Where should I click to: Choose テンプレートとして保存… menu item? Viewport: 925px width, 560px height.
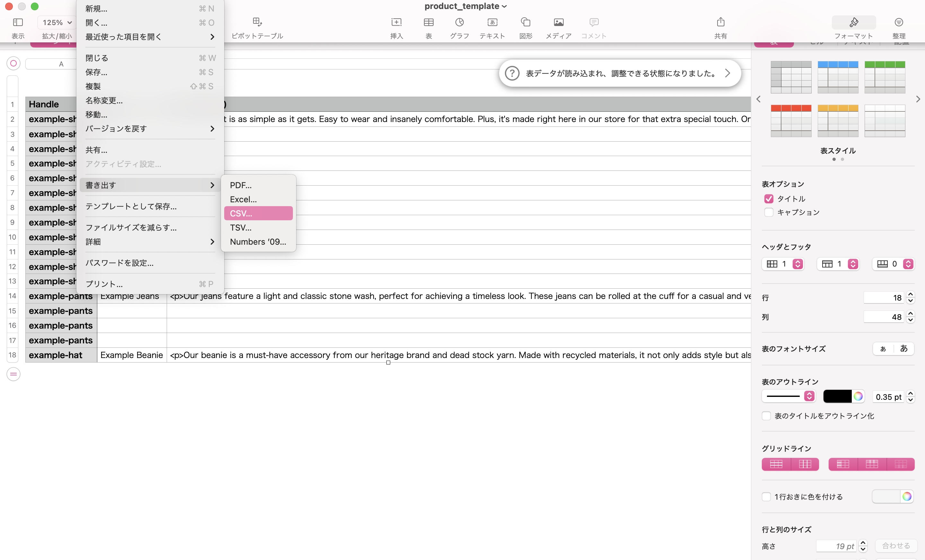[x=131, y=206]
